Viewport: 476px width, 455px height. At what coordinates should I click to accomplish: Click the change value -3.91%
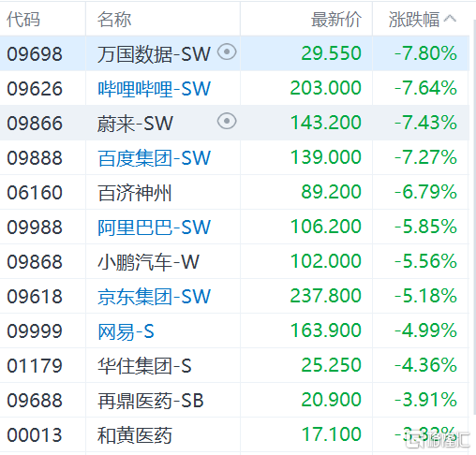(425, 400)
